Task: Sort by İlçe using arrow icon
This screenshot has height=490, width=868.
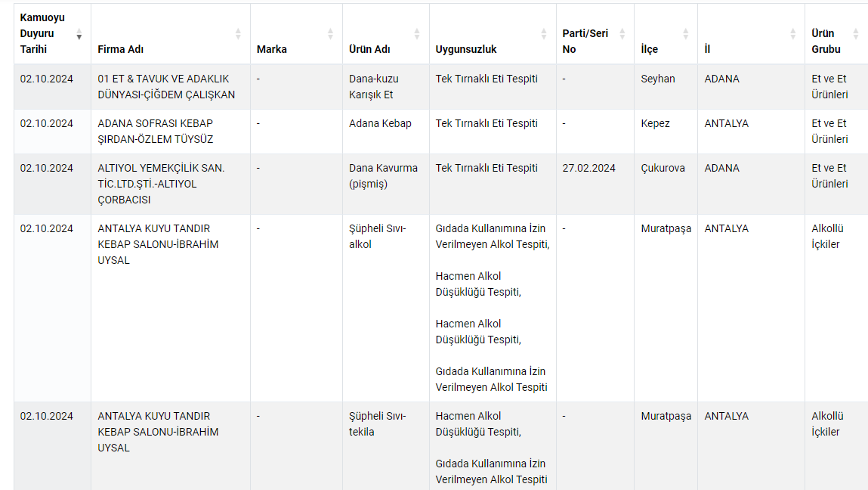Action: tap(686, 34)
